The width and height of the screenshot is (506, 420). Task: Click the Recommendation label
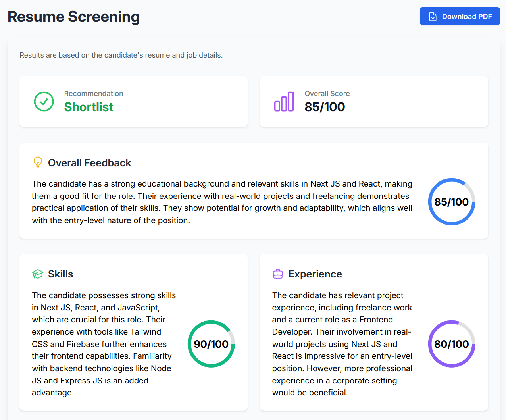[x=94, y=94]
